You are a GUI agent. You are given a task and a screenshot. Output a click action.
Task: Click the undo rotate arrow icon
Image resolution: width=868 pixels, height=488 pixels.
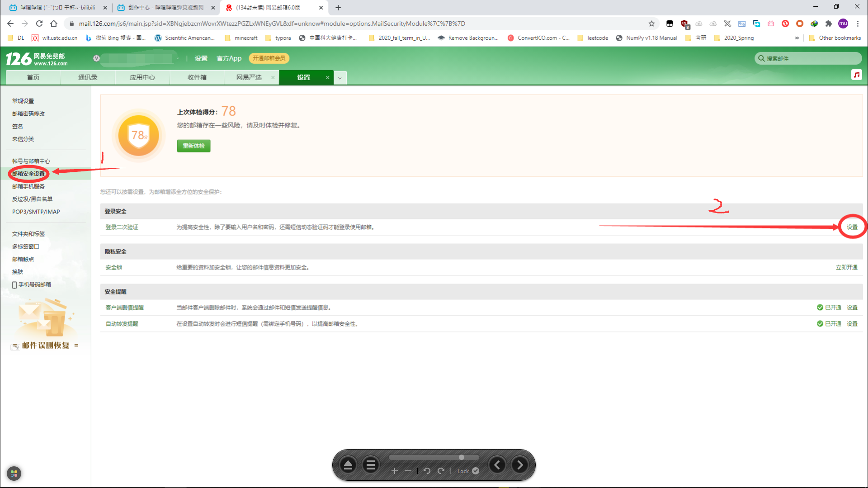coord(427,471)
